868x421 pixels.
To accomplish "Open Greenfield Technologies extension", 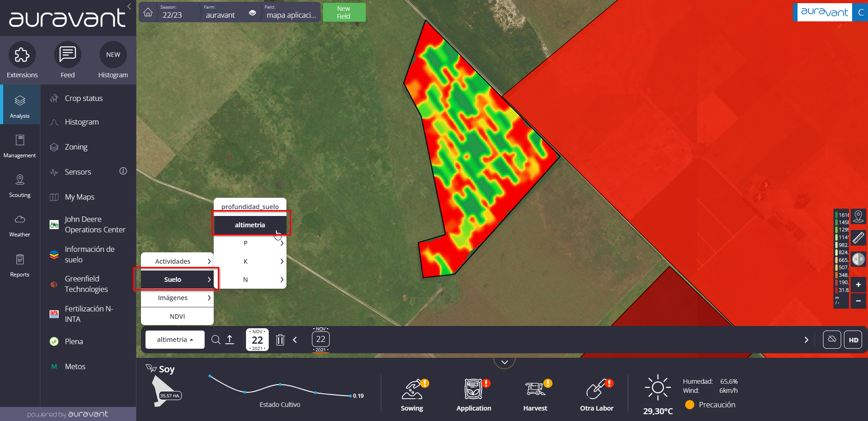I will pos(88,284).
